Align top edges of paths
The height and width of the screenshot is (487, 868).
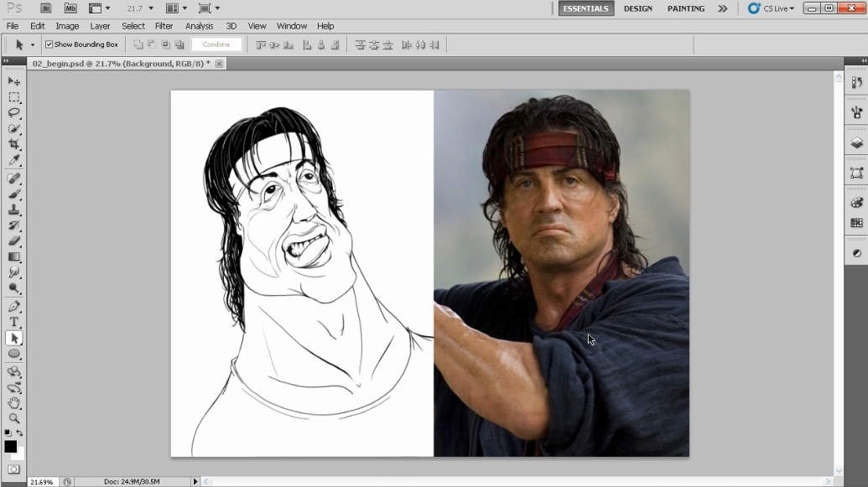pyautogui.click(x=261, y=44)
